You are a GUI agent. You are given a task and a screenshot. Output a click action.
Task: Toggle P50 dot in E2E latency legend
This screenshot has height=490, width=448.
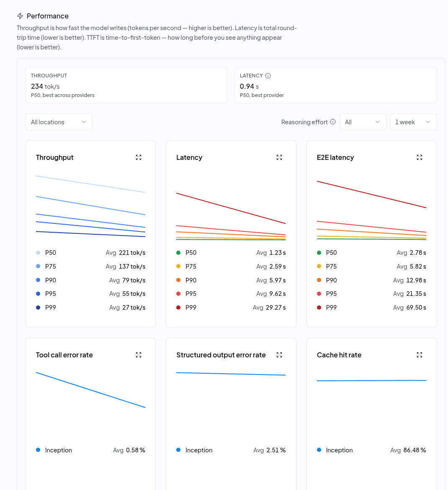[319, 252]
